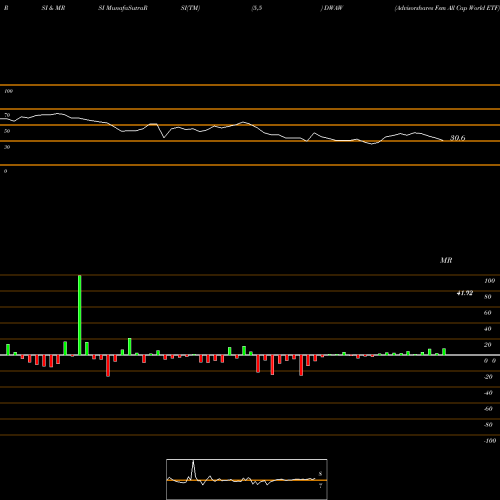Click the MR value 41.92

click(465, 293)
